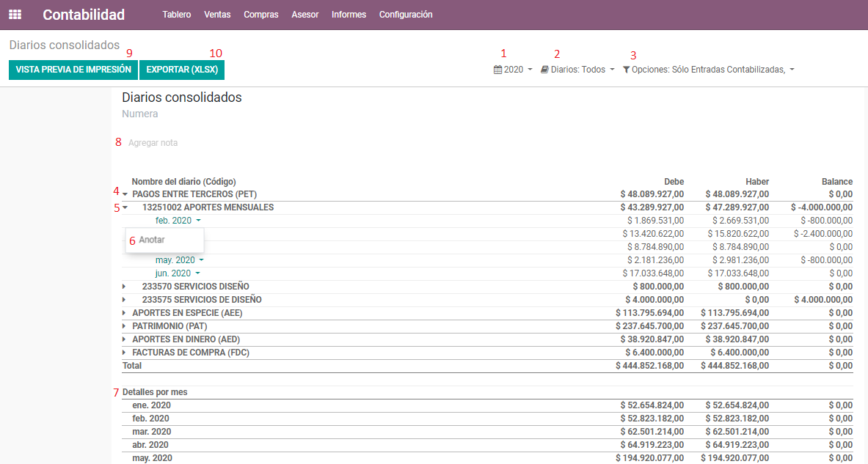The image size is (868, 464).
Task: Click the EXPORTAR (XLSX) button
Action: click(x=182, y=70)
